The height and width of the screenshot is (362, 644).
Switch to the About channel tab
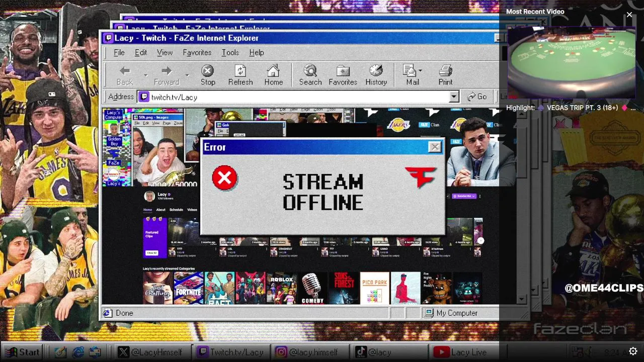(160, 210)
